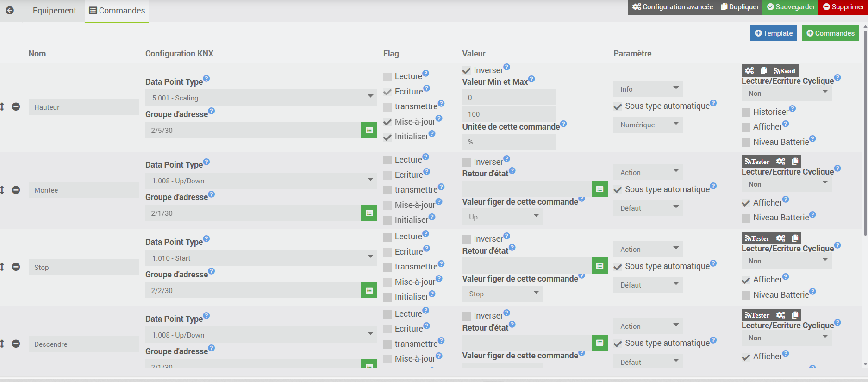Click the back arrow icon next to Equipement
This screenshot has height=382, width=868.
pos(10,10)
